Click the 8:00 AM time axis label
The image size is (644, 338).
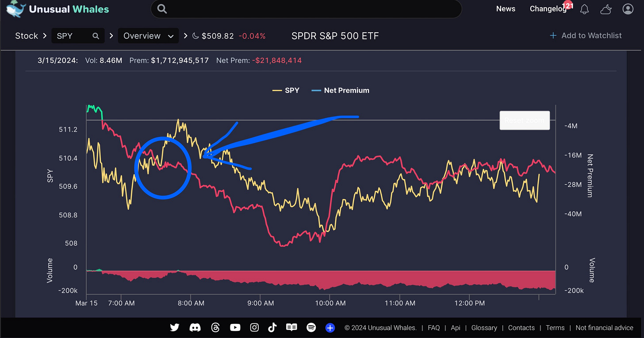tap(191, 303)
